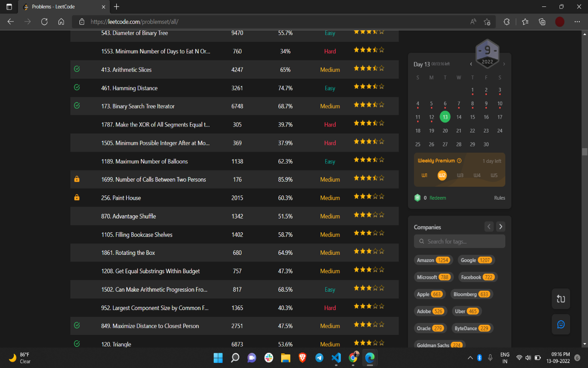Click the floating switch layout button
Image resolution: width=588 pixels, height=368 pixels.
[x=561, y=299]
